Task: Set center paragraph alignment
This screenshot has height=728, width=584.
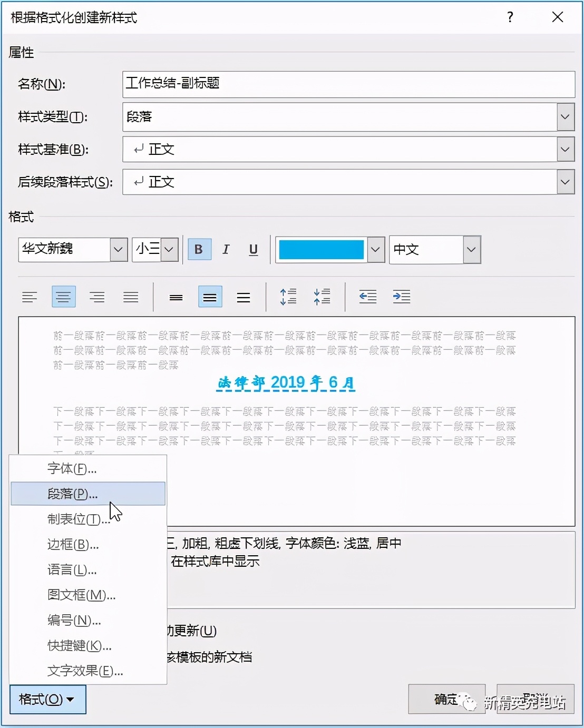Action: tap(64, 297)
